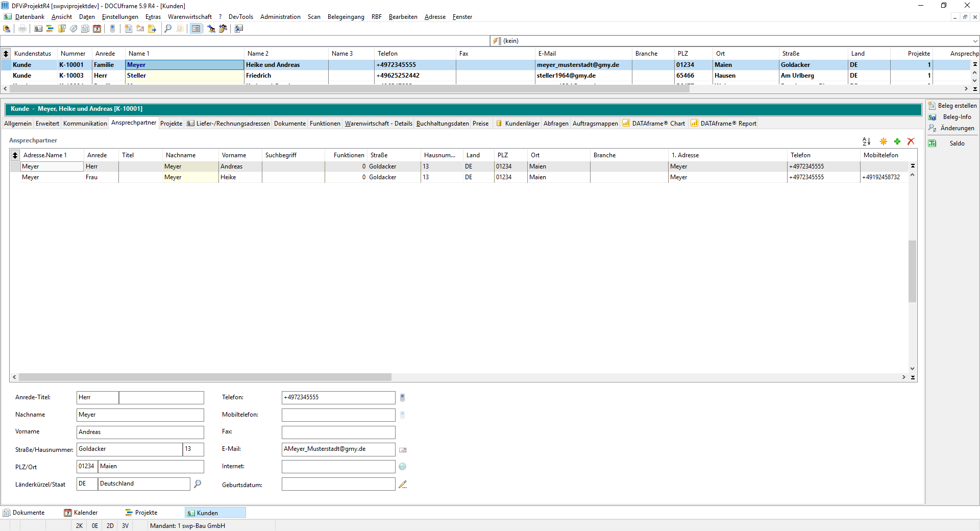Select contact row with Vorname Heike

coord(459,177)
